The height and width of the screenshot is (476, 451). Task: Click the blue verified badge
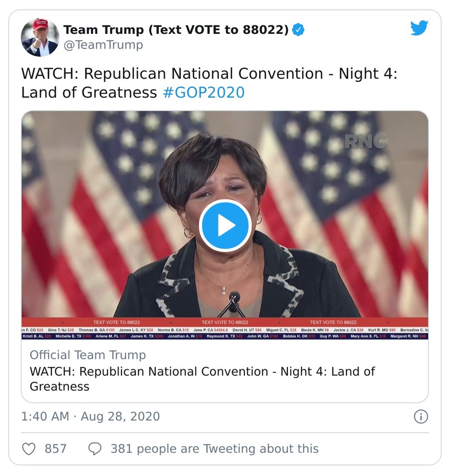pyautogui.click(x=299, y=30)
